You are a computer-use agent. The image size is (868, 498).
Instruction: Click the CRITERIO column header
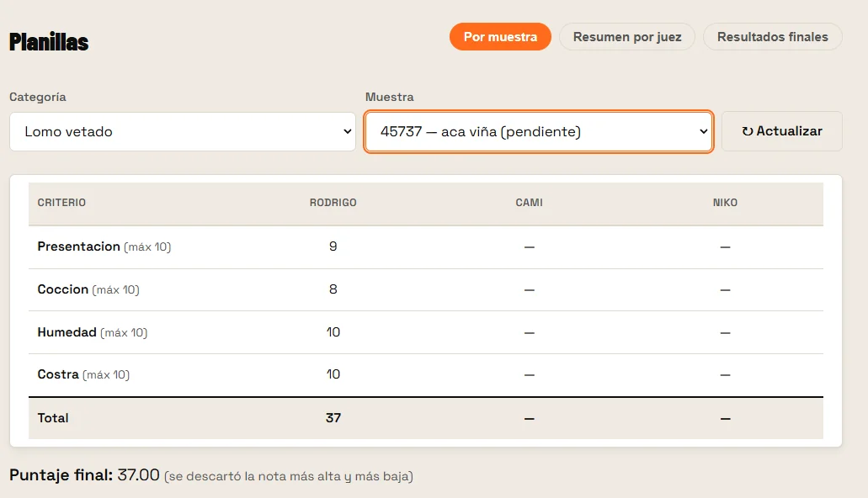click(61, 203)
